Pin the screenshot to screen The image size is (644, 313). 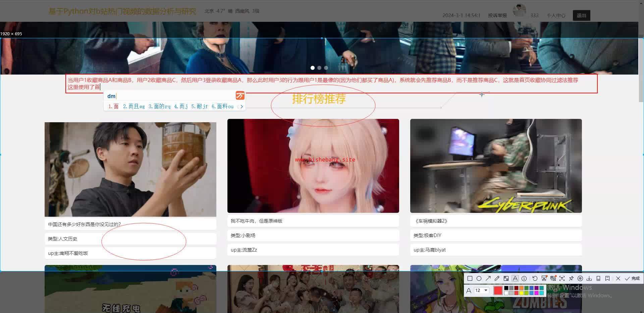571,278
